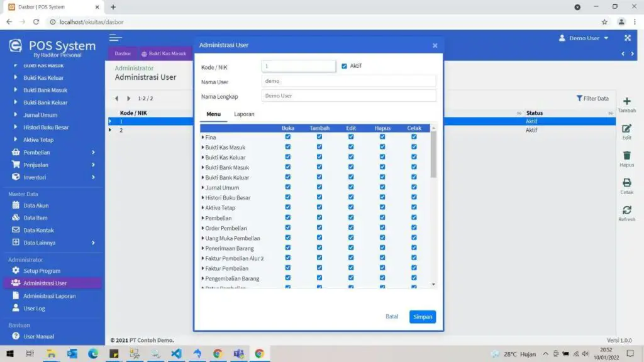
Task: Uncheck Cetak permission for Jurnal Umum
Action: (414, 187)
